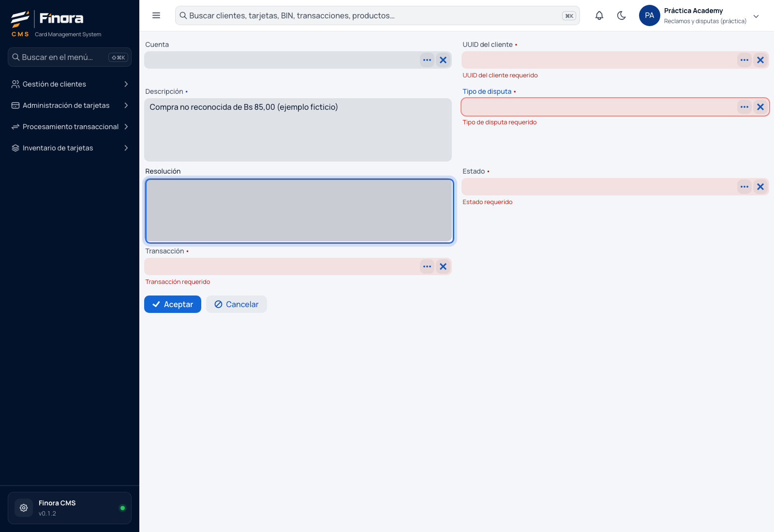774x532 pixels.
Task: Expand the Práctica Academy user dropdown
Action: [756, 16]
